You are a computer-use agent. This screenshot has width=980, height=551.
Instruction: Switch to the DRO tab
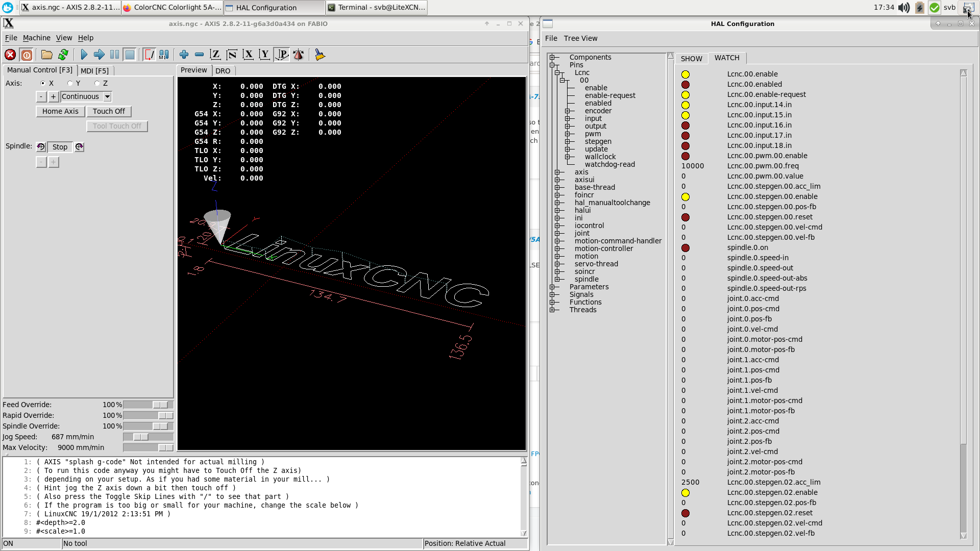click(223, 70)
